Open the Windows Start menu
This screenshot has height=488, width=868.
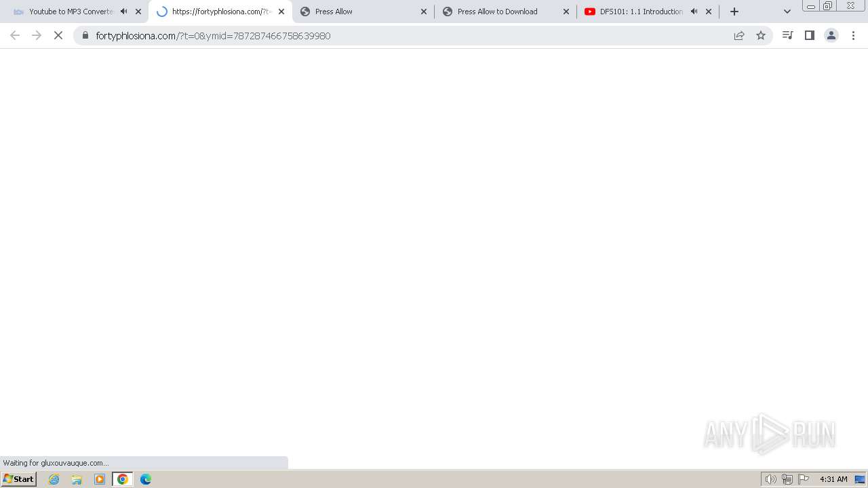point(18,479)
